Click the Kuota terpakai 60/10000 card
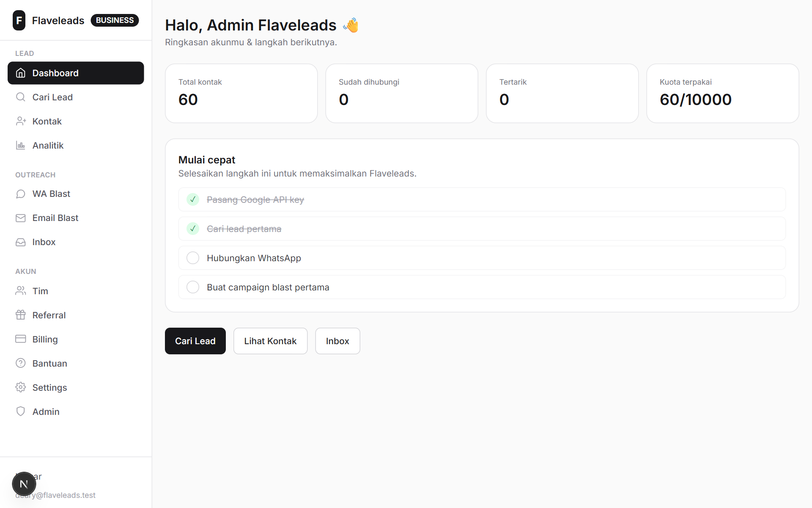 [x=723, y=93]
